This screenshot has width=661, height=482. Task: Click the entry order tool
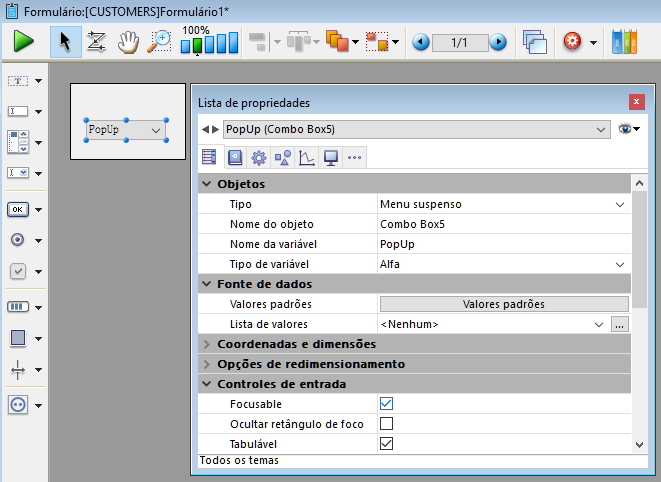pos(97,42)
